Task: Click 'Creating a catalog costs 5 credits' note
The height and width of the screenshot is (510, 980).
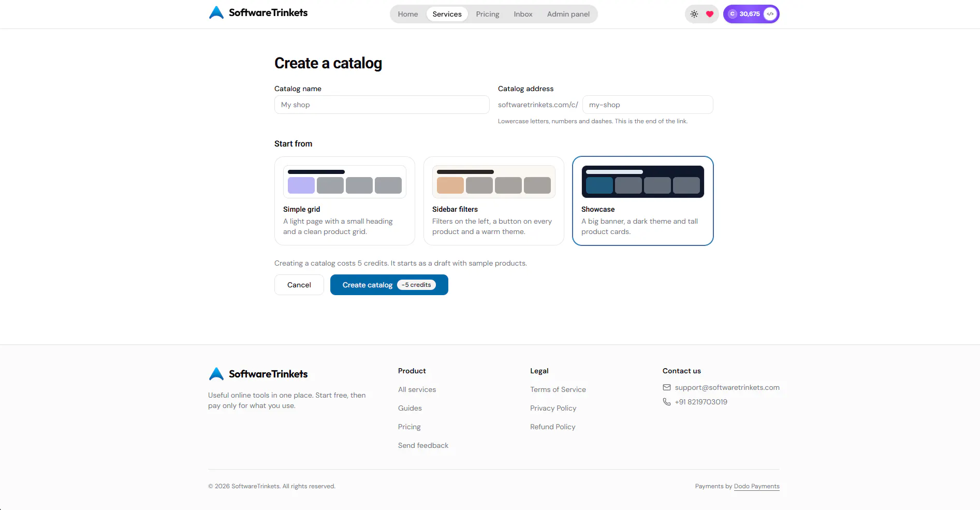Action: pos(401,263)
